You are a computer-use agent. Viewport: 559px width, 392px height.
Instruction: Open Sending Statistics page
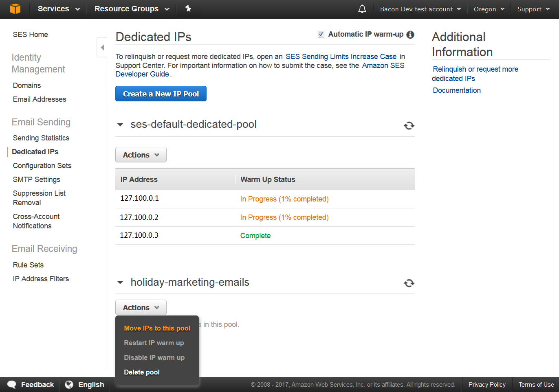[x=41, y=138]
